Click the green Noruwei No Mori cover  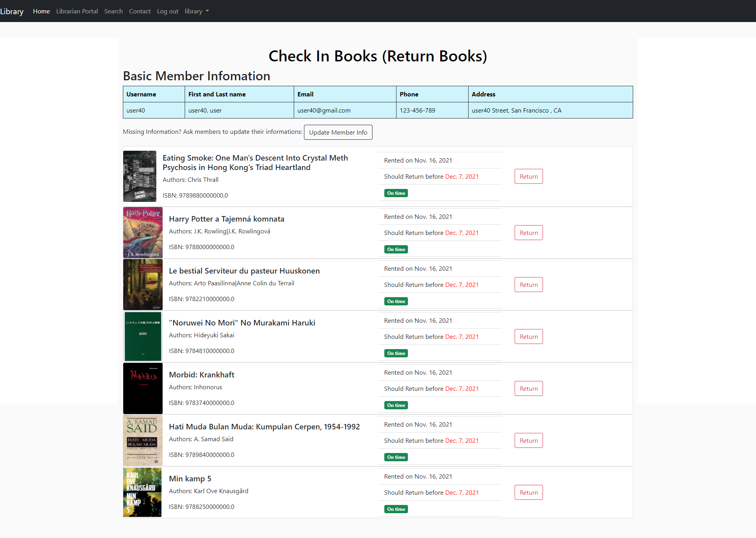point(143,336)
